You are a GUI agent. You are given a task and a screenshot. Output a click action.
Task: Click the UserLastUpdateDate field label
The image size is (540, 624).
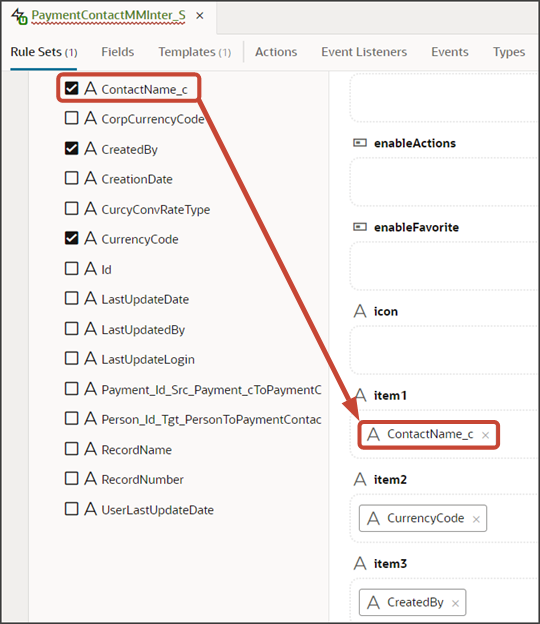[x=158, y=510]
